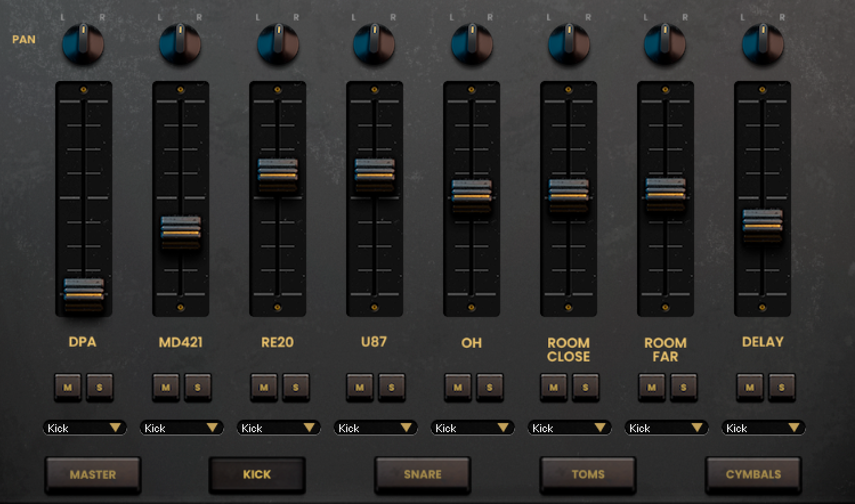
Task: Mute the ROOM FAR channel
Action: [x=652, y=387]
